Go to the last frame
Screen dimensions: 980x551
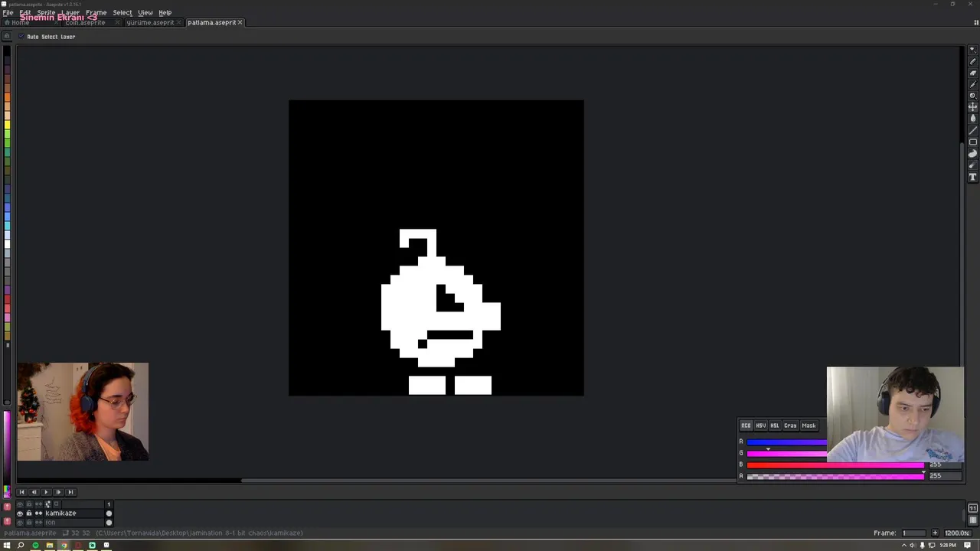pyautogui.click(x=70, y=492)
